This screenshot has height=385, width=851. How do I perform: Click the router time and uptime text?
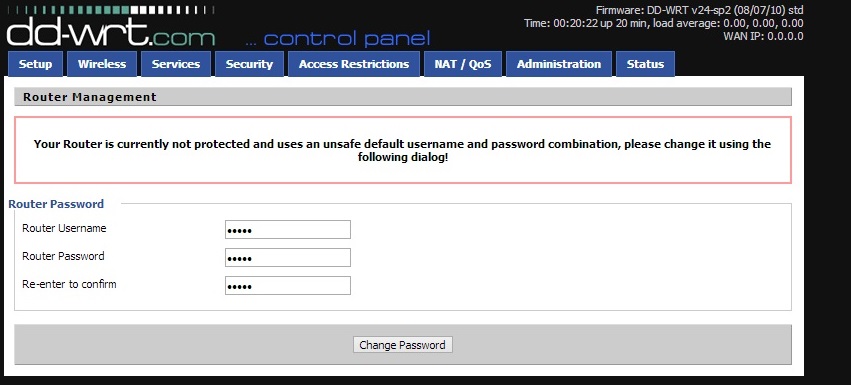coord(664,23)
